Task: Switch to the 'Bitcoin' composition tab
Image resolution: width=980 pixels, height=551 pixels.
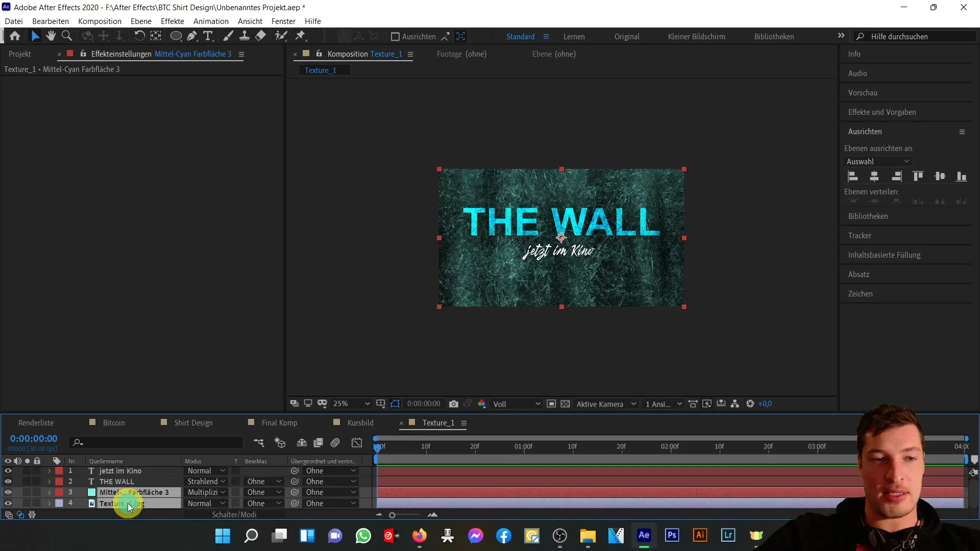Action: pyautogui.click(x=114, y=422)
